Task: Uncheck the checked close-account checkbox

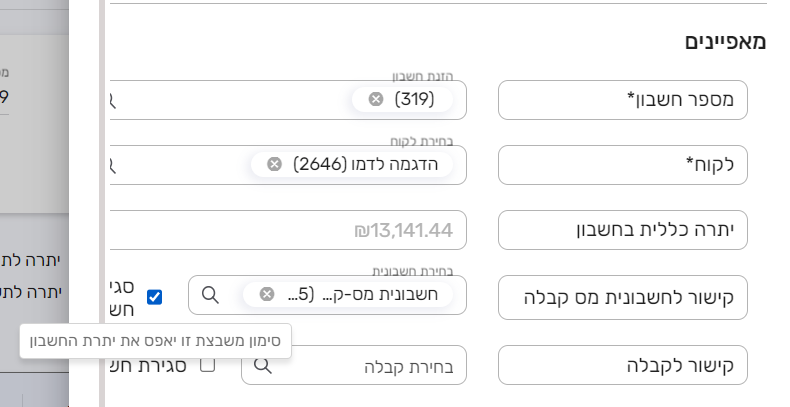Action: tap(154, 296)
